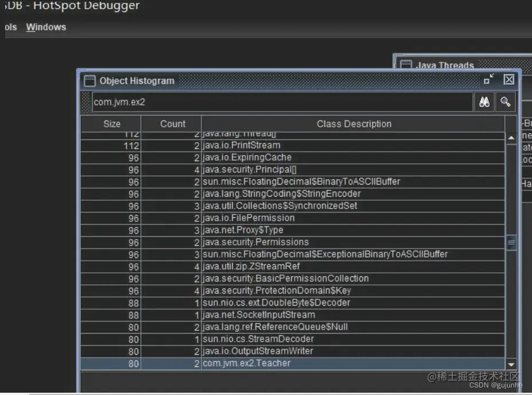Select the java.io.OutputStreamWriter row
The height and width of the screenshot is (395, 532).
click(293, 351)
